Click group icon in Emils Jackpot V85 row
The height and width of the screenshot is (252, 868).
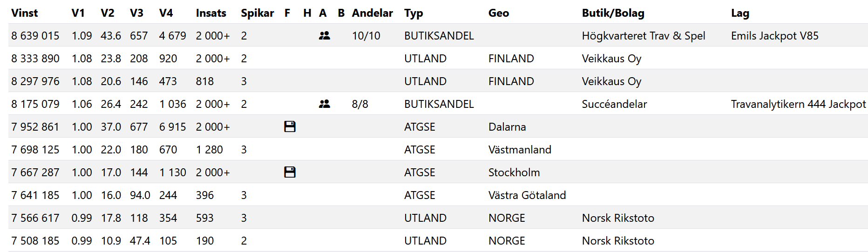[x=325, y=35]
